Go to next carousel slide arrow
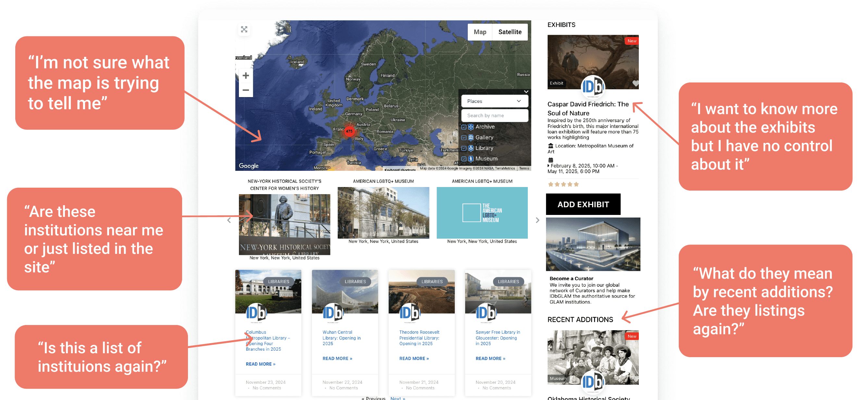The height and width of the screenshot is (400, 868). point(537,220)
